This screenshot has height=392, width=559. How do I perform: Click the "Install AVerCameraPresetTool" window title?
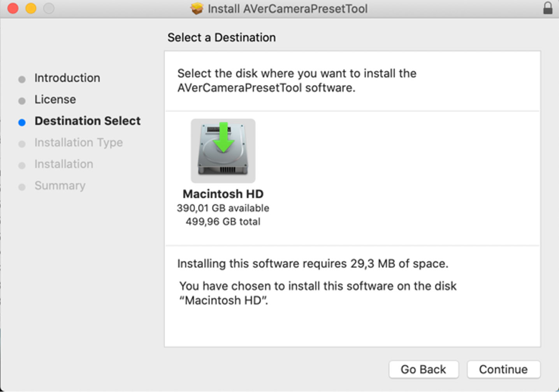coord(287,9)
